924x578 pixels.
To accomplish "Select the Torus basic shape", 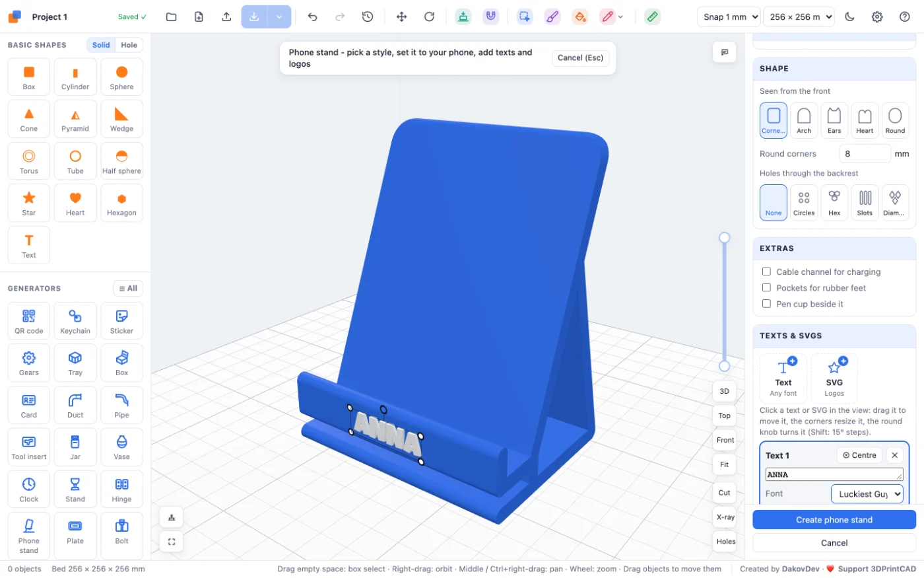I will (x=29, y=161).
